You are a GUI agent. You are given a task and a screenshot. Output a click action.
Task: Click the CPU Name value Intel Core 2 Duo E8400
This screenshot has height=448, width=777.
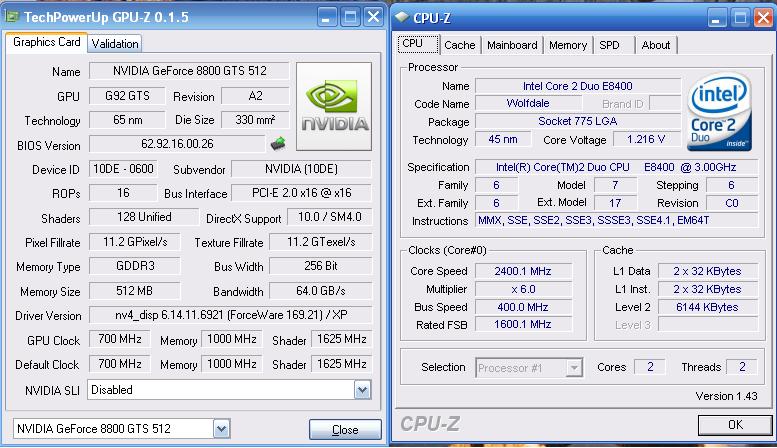(577, 86)
